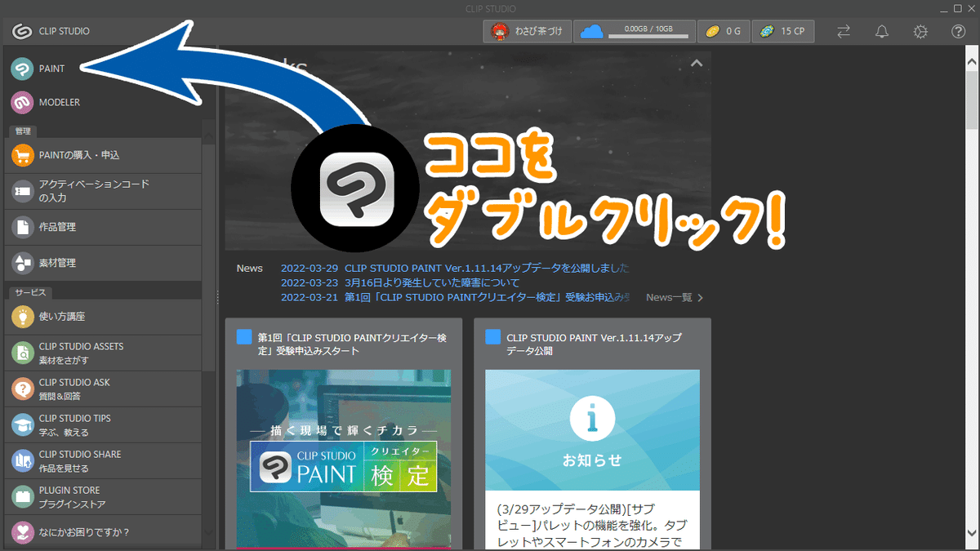
Task: Select the PLUGIN STORE プラグインストア entry
Action: pyautogui.click(x=101, y=496)
